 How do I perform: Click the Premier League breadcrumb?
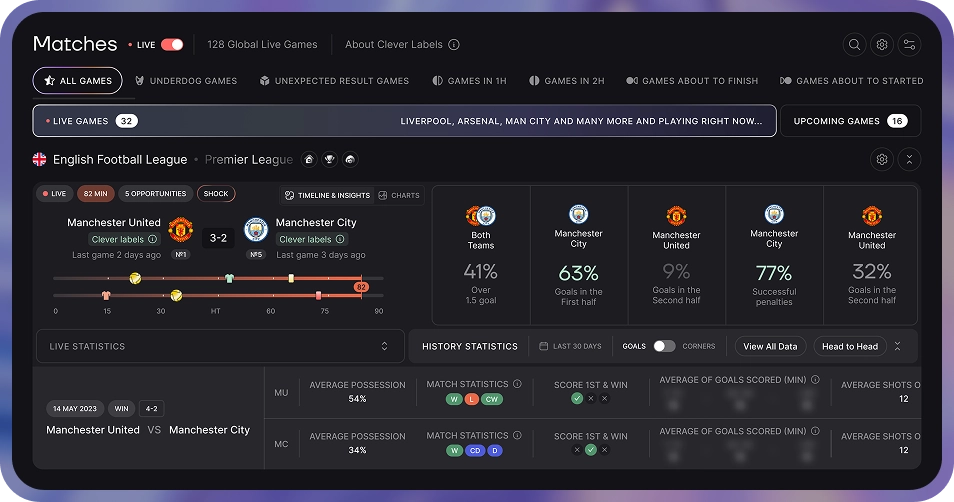pos(249,159)
